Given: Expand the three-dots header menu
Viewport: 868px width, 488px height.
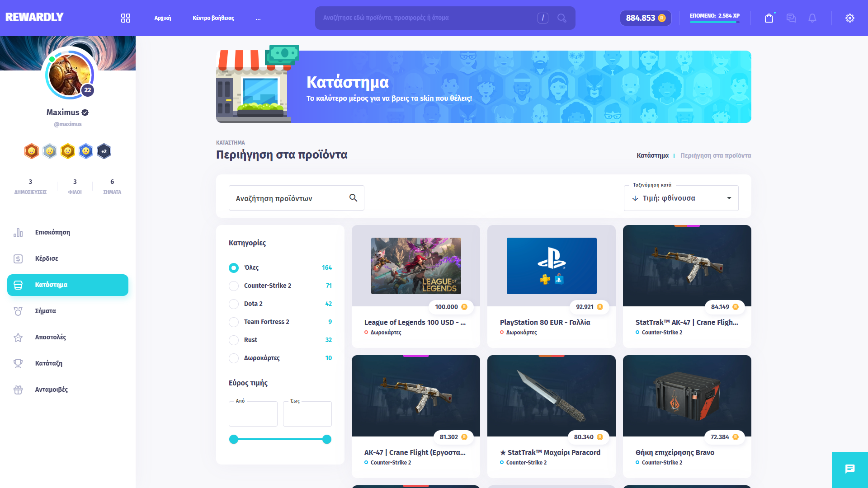Looking at the screenshot, I should click(258, 19).
